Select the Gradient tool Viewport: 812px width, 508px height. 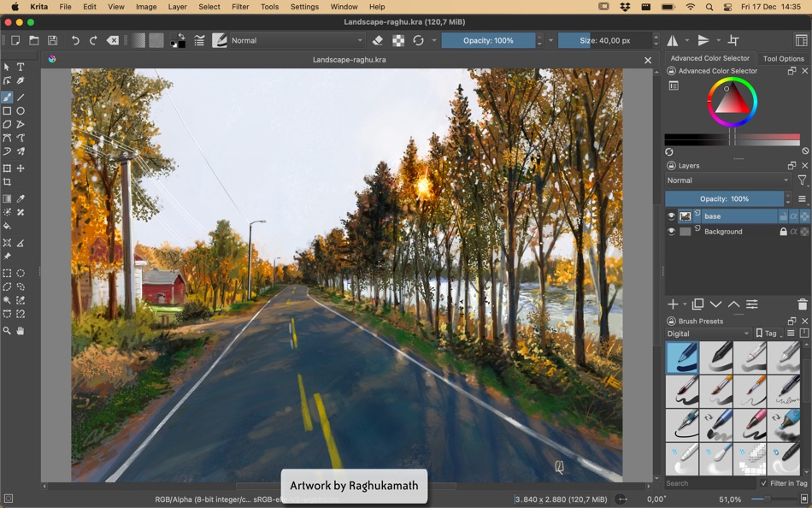pos(7,198)
